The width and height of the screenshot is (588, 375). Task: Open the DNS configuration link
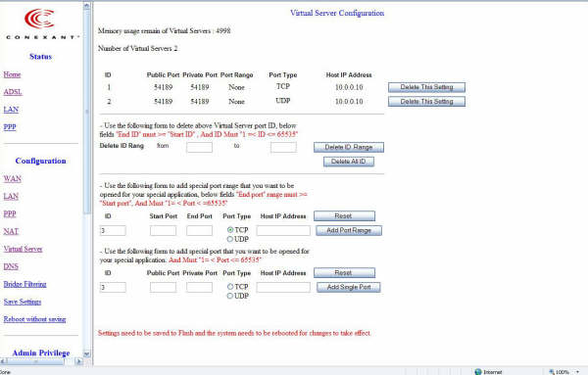coord(11,266)
